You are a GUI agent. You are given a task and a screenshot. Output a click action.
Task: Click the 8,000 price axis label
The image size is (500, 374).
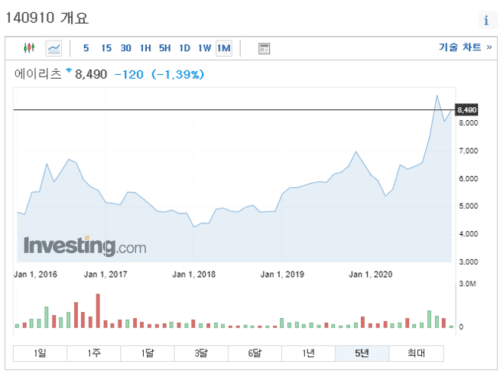click(x=468, y=123)
